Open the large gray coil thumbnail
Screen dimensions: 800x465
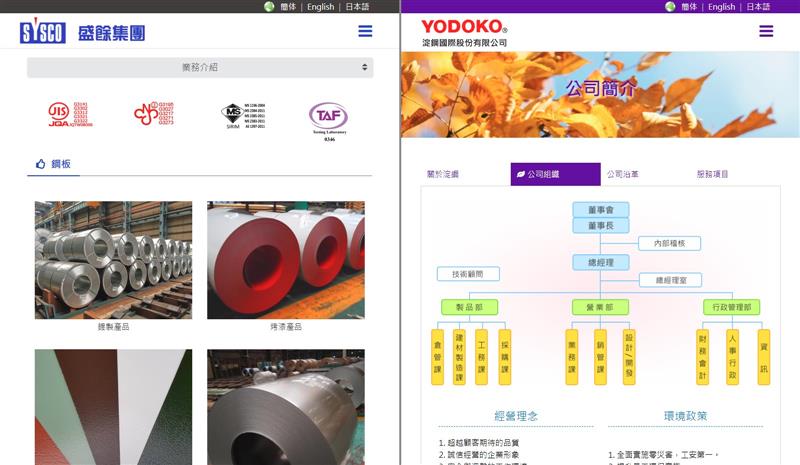[x=286, y=407]
